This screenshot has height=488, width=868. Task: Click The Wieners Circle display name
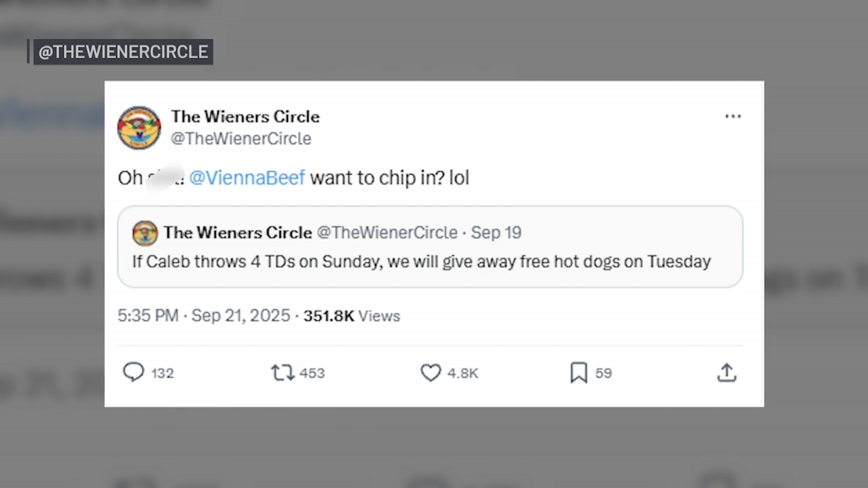(245, 117)
